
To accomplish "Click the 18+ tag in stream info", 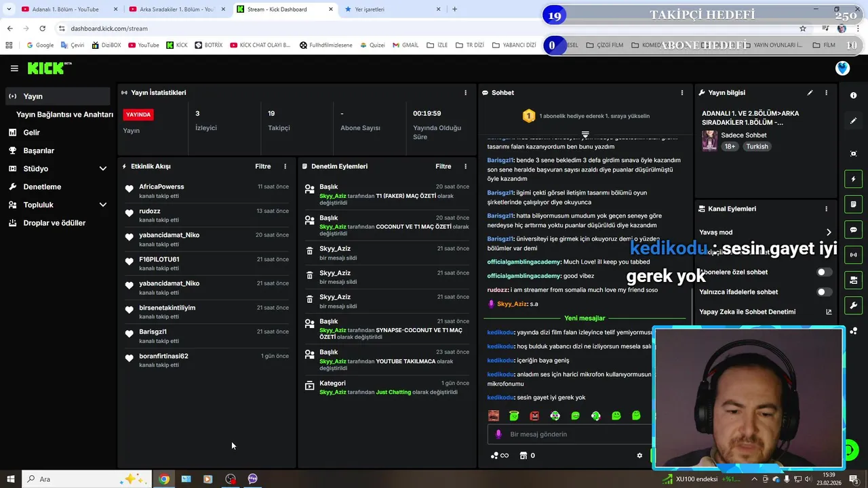I will [x=730, y=146].
